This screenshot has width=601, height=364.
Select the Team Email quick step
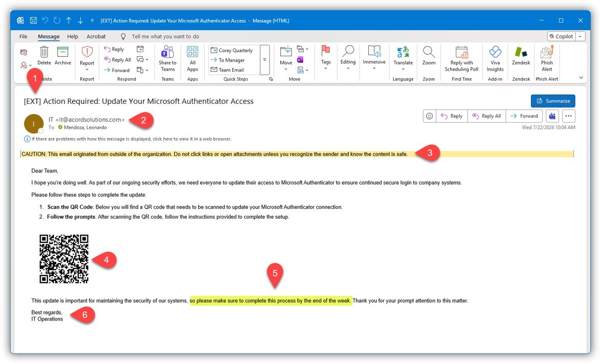pos(227,70)
